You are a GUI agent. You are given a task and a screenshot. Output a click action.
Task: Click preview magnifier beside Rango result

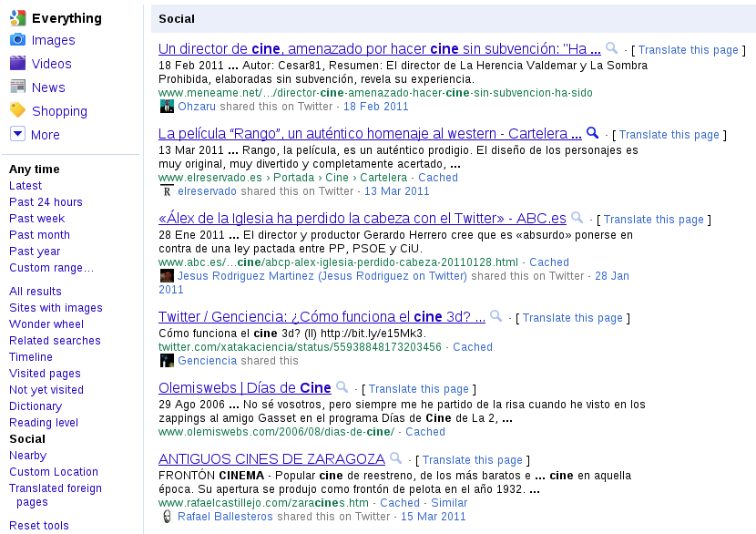[592, 133]
